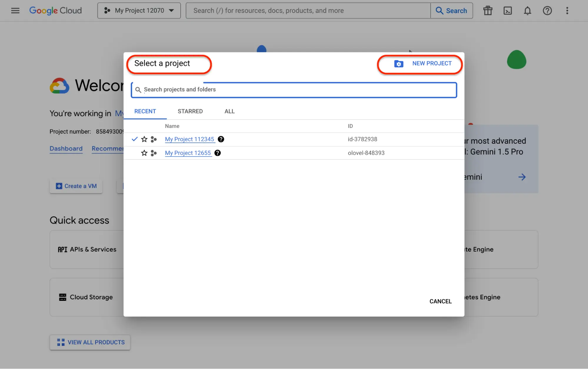Select ID text id-3782938
This screenshot has width=588, height=369.
point(362,139)
